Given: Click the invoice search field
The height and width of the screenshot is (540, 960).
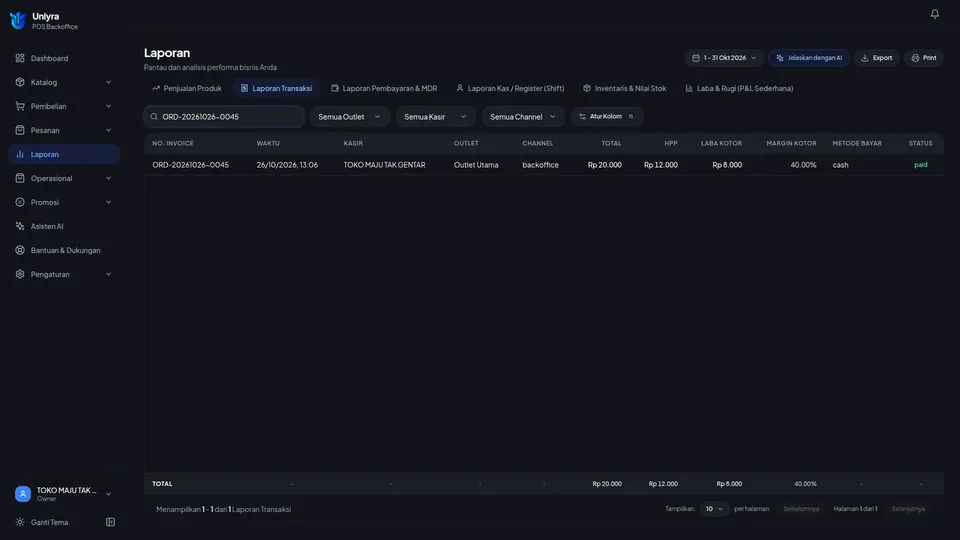Looking at the screenshot, I should pyautogui.click(x=224, y=116).
